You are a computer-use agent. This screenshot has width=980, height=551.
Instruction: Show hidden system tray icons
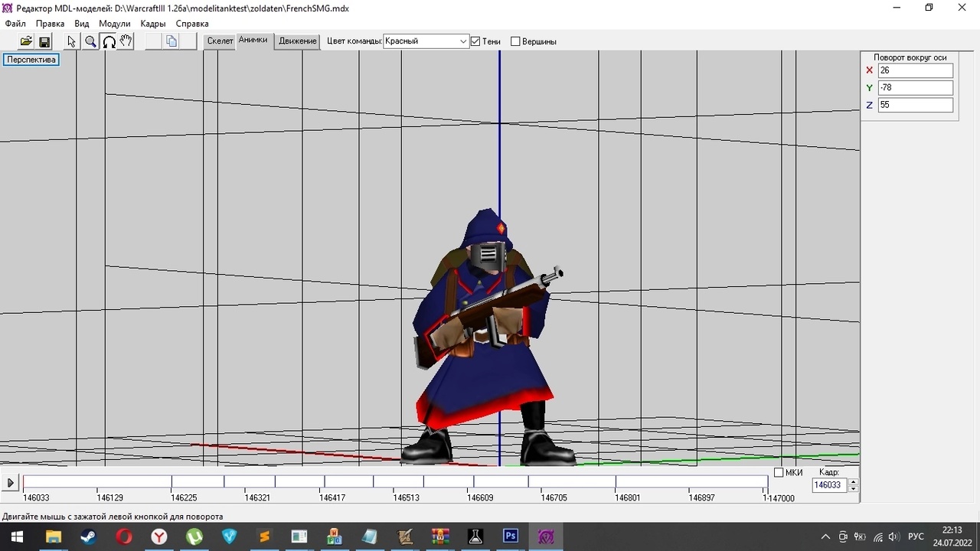825,536
